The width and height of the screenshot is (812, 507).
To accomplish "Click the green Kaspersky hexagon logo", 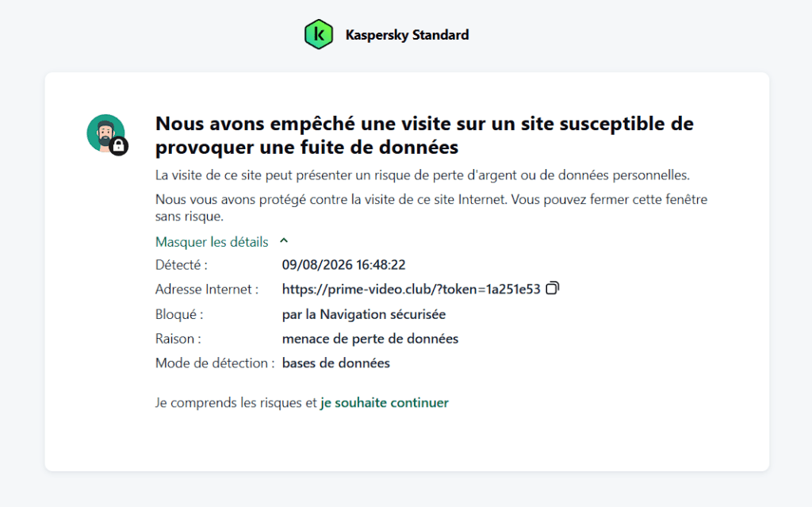I will point(319,34).
